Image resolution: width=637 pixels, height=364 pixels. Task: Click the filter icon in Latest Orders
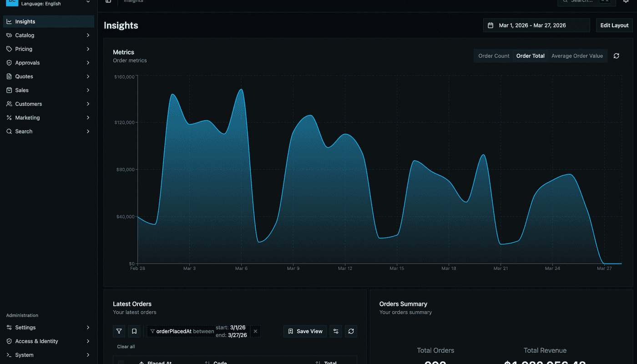[x=119, y=331]
